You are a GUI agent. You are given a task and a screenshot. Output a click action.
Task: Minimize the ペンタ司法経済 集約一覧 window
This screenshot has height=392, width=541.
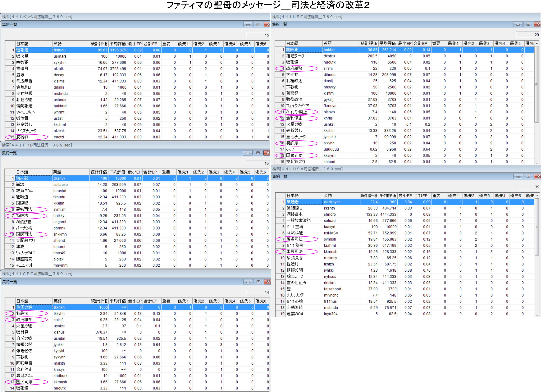click(248, 24)
